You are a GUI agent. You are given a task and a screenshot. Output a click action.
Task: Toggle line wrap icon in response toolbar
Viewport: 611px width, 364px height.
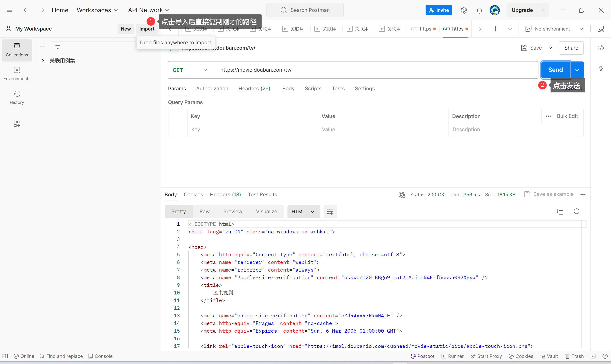(330, 211)
